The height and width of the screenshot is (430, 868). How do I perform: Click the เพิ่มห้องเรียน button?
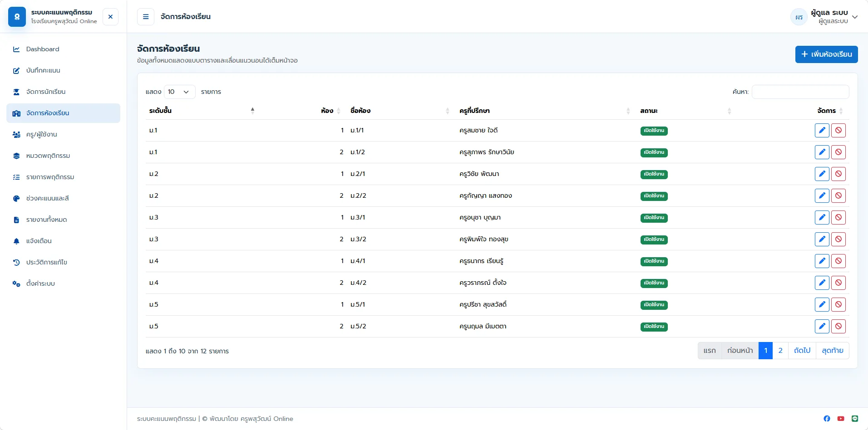(x=826, y=54)
